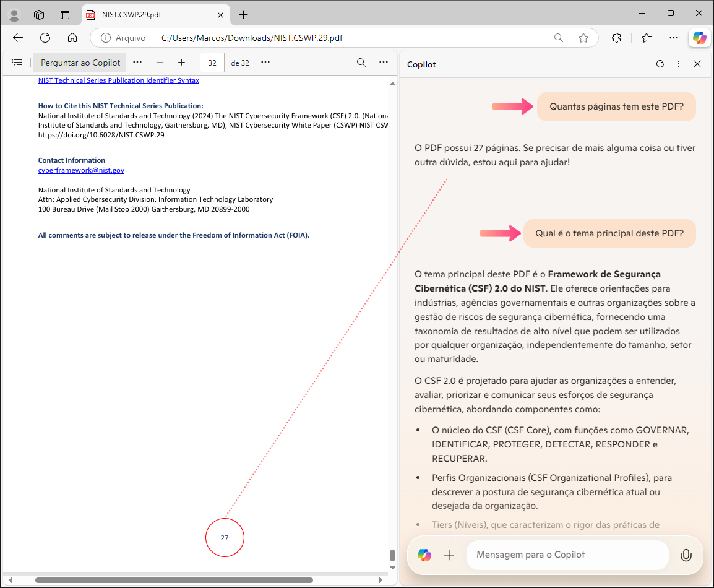The height and width of the screenshot is (588, 714).
Task: Click the https://doi.org/10.6028/NIST.CSWP.29 text
Action: pyautogui.click(x=101, y=135)
